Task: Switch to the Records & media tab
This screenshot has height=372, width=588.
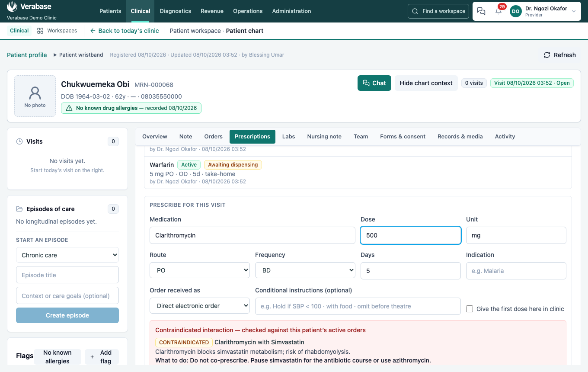Action: pos(460,137)
